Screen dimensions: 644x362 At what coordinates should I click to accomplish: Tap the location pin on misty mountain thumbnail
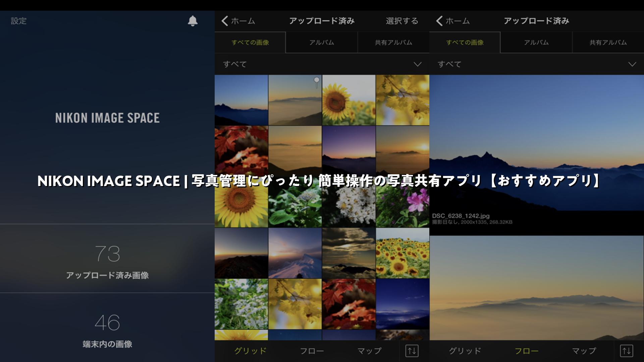point(317,82)
